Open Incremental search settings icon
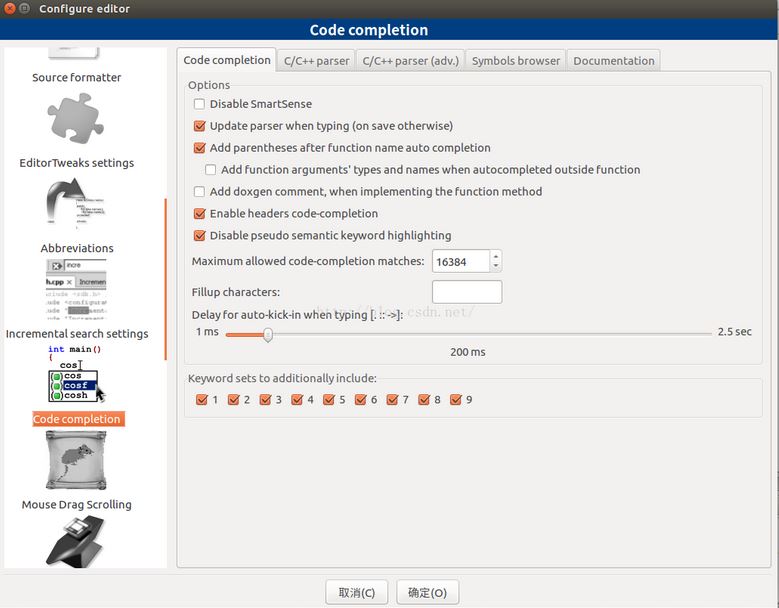This screenshot has height=608, width=779. pyautogui.click(x=76, y=289)
